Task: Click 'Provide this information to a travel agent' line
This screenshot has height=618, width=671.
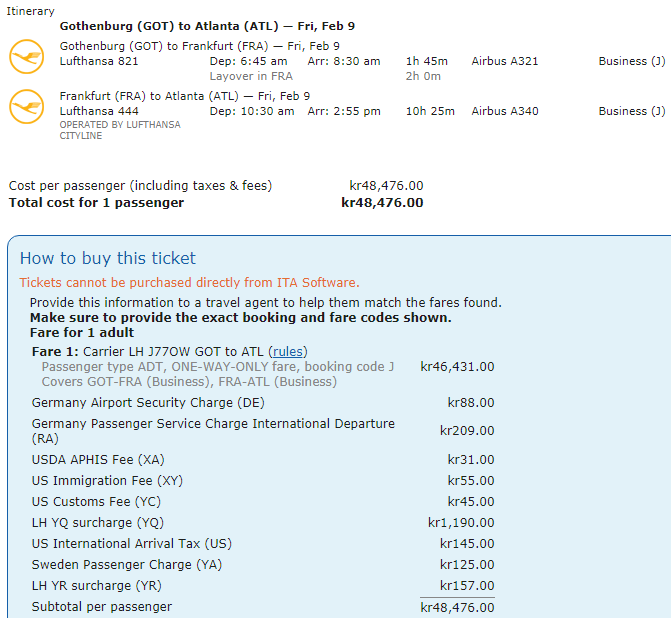Action: tap(265, 303)
